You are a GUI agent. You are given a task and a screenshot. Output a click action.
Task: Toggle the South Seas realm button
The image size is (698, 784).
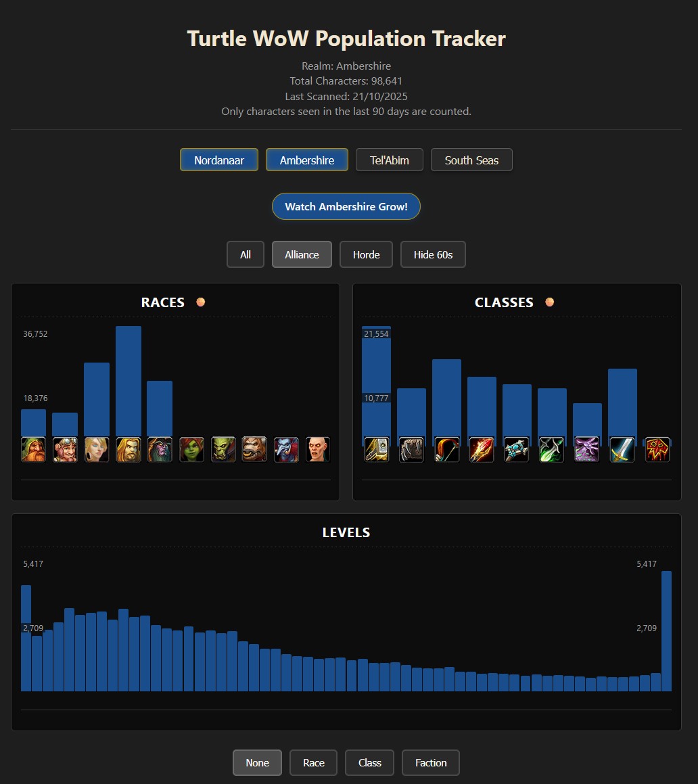click(x=471, y=160)
